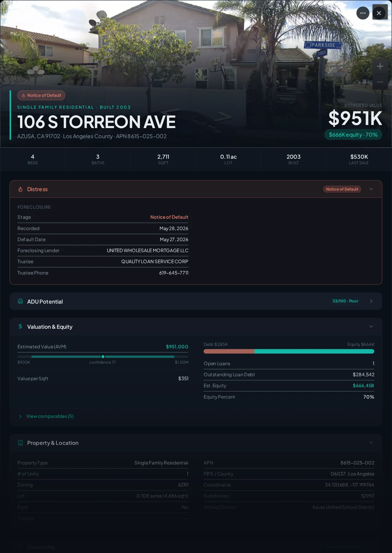This screenshot has height=553, width=392.
Task: Click the $666K equity · 70% pill
Action: click(x=353, y=135)
